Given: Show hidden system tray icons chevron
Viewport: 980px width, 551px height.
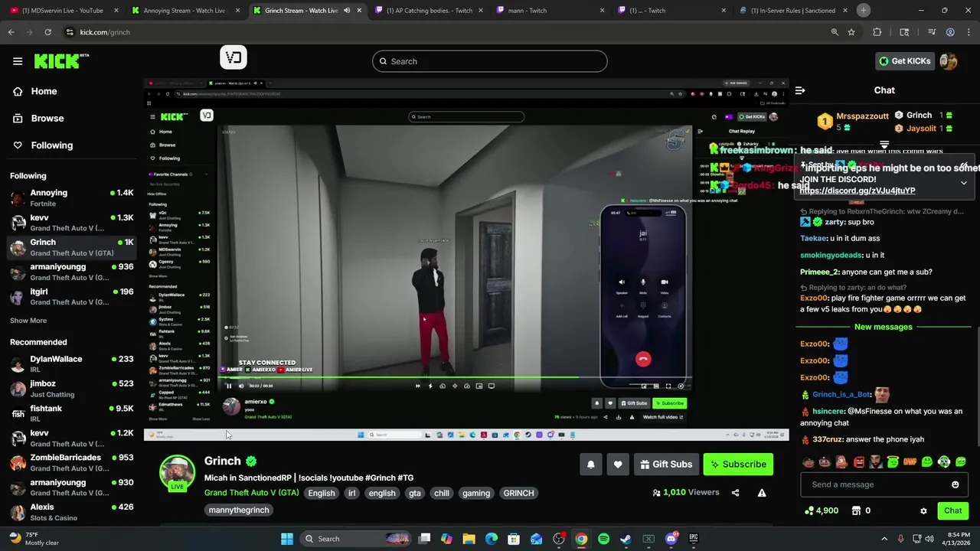Looking at the screenshot, I should point(884,539).
